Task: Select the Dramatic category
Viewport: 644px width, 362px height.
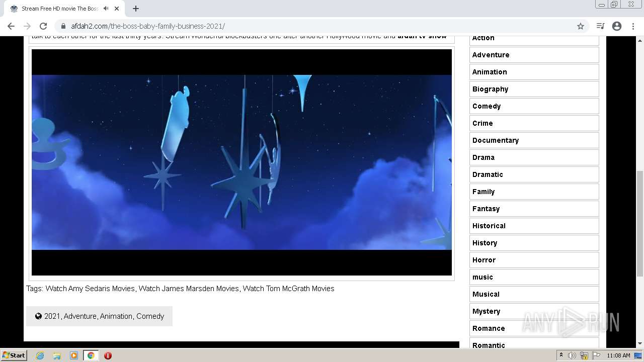Action: [x=534, y=174]
